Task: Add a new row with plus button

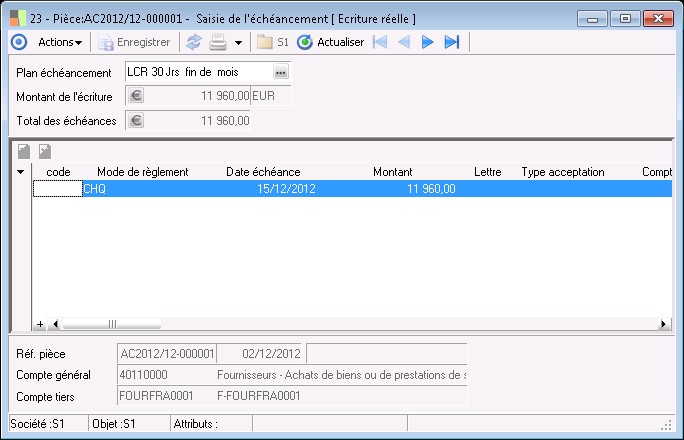Action: click(x=40, y=324)
